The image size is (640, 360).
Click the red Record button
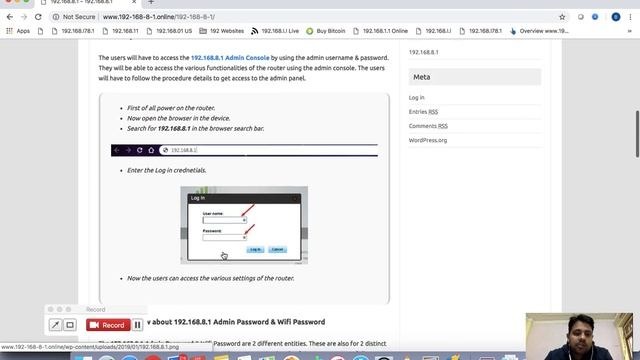[108, 325]
